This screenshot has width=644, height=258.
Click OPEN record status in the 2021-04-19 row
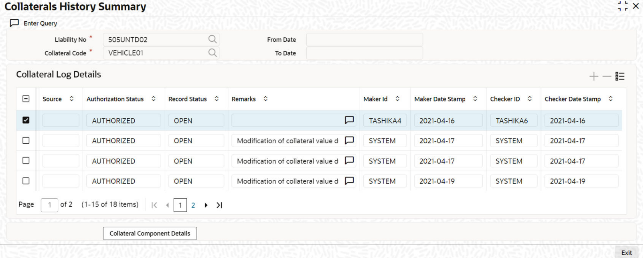click(196, 181)
